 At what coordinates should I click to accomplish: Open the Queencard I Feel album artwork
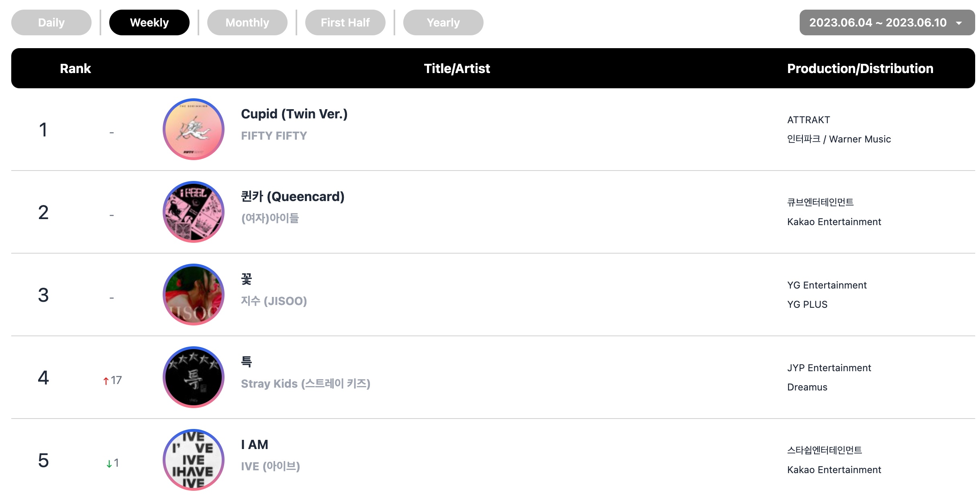[194, 212]
